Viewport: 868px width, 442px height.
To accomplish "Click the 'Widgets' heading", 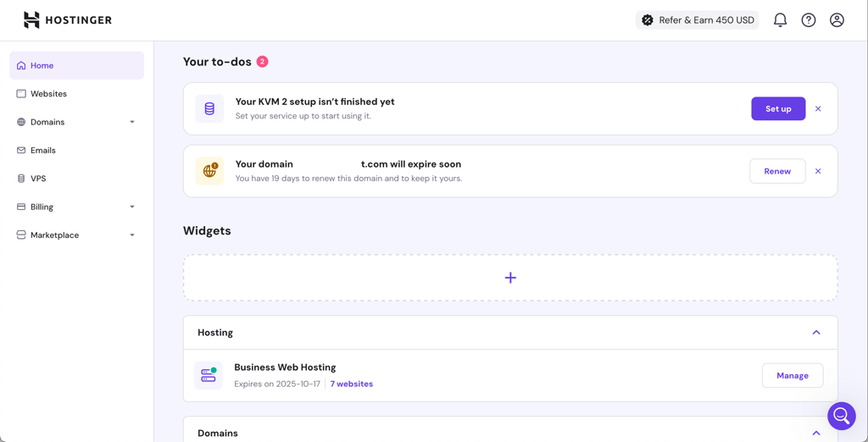I will click(x=207, y=230).
